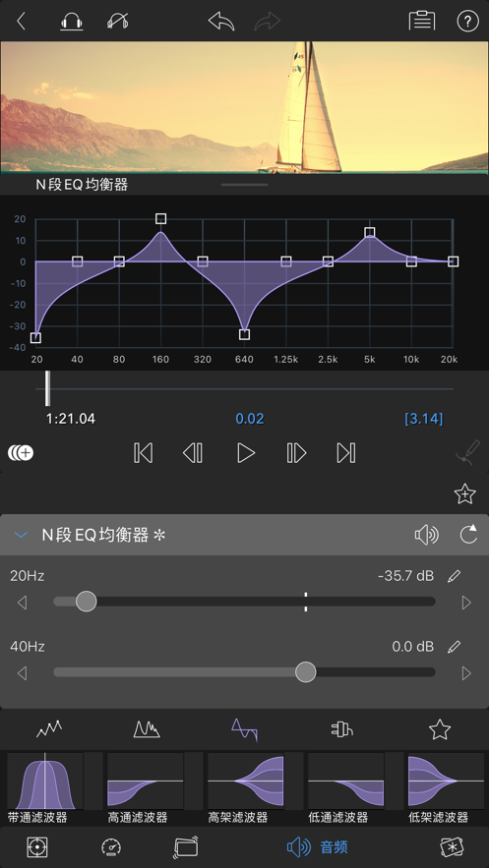Image resolution: width=489 pixels, height=868 pixels.
Task: Open the audio plug-ins category
Action: click(342, 729)
